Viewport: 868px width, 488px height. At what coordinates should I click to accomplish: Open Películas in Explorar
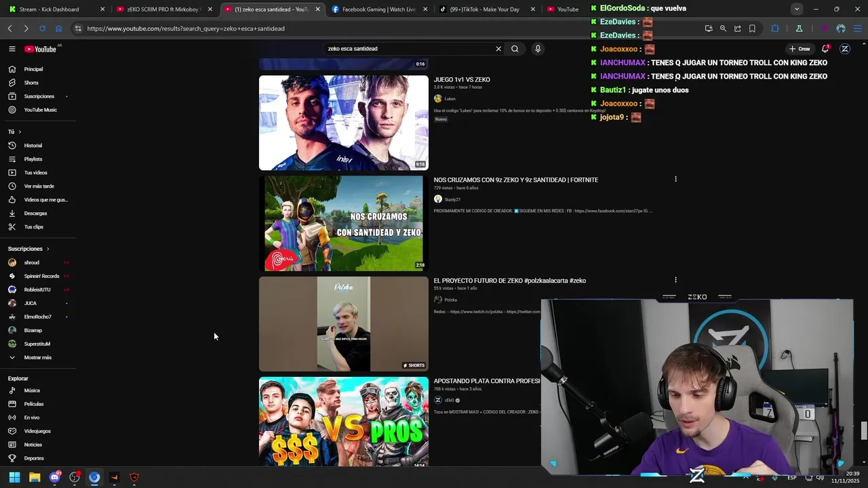(x=38, y=404)
